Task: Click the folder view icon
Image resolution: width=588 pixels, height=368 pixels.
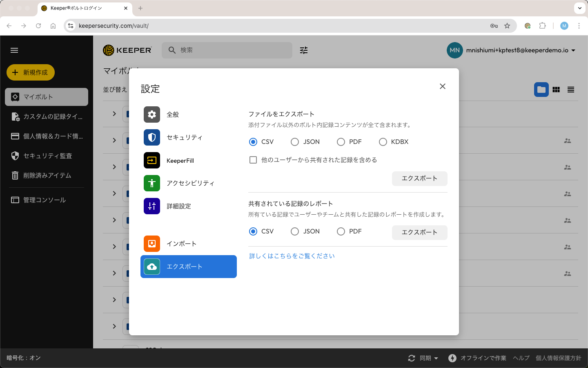Action: pyautogui.click(x=541, y=90)
